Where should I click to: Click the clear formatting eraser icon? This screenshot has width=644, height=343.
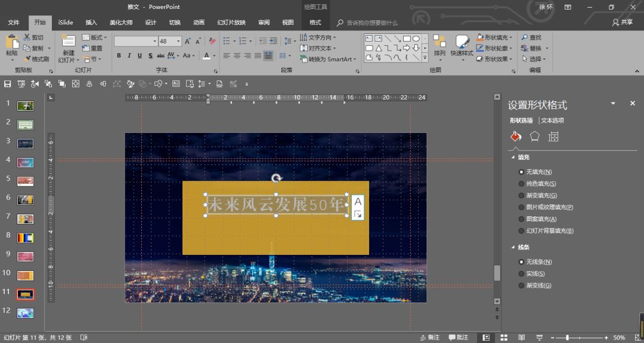tap(211, 41)
